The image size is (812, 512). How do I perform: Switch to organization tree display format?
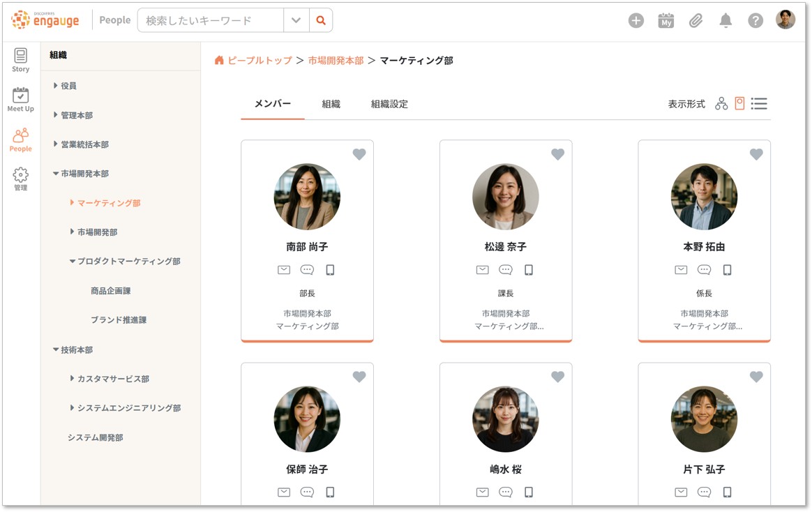pyautogui.click(x=721, y=103)
